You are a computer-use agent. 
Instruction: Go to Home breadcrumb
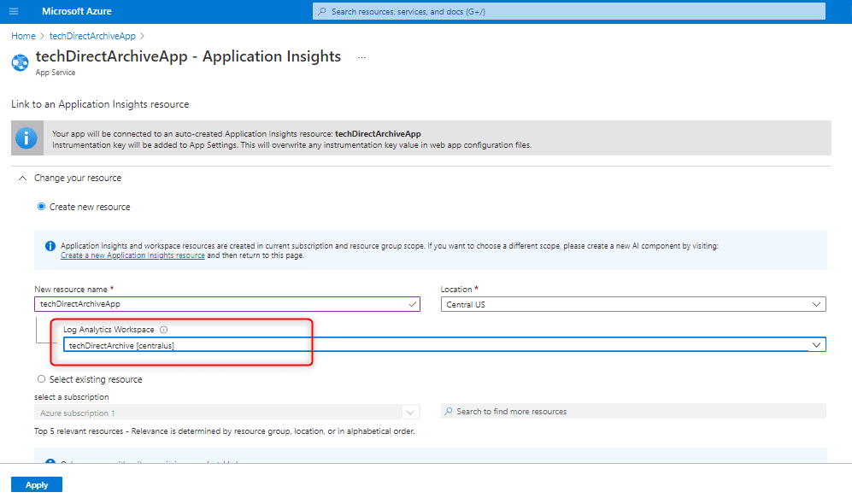23,36
